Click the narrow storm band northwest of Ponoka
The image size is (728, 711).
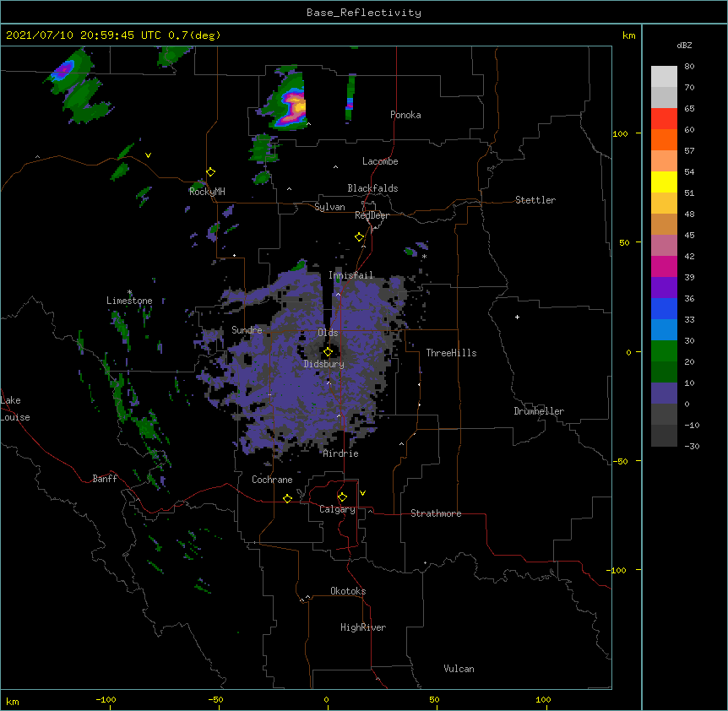(350, 99)
